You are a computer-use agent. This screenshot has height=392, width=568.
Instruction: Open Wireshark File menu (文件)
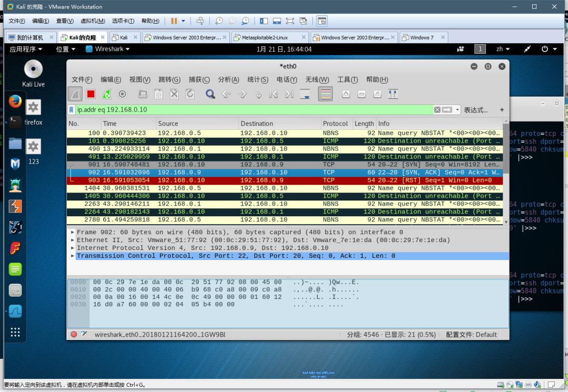coord(82,79)
